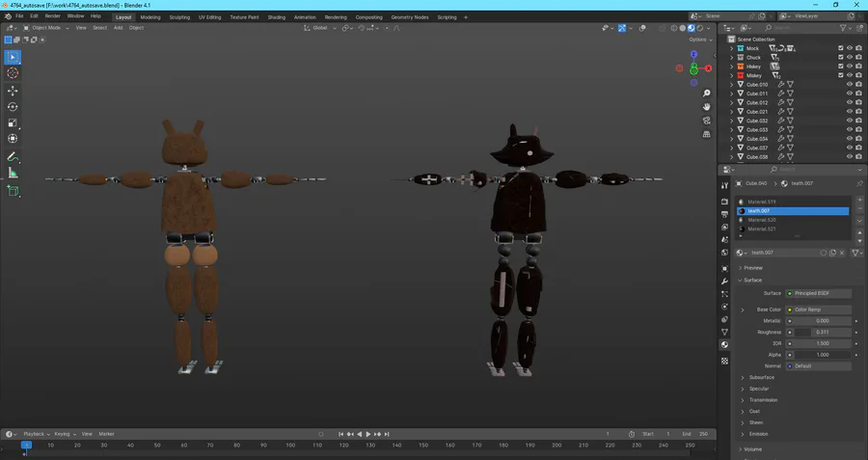Open the Render menu

click(53, 16)
